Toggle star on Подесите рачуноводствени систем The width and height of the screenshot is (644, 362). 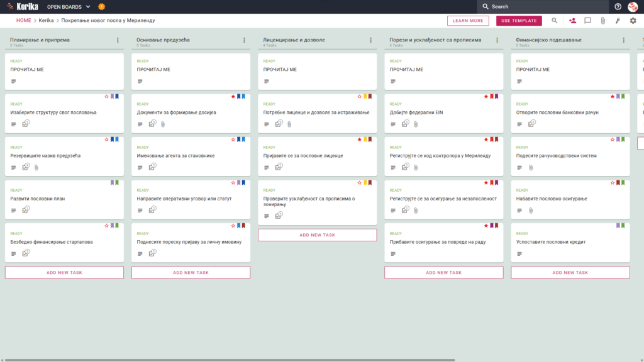tap(613, 140)
